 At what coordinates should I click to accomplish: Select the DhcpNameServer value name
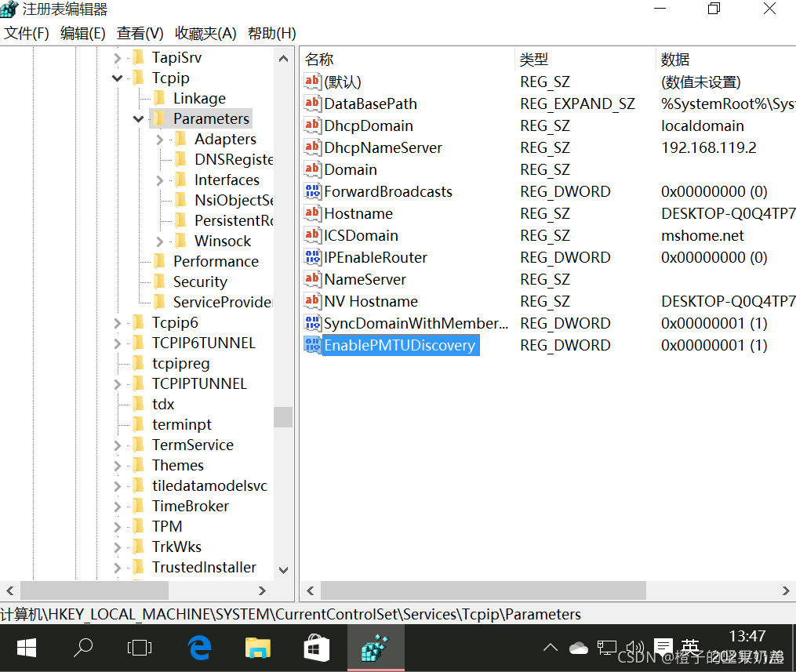pyautogui.click(x=383, y=147)
